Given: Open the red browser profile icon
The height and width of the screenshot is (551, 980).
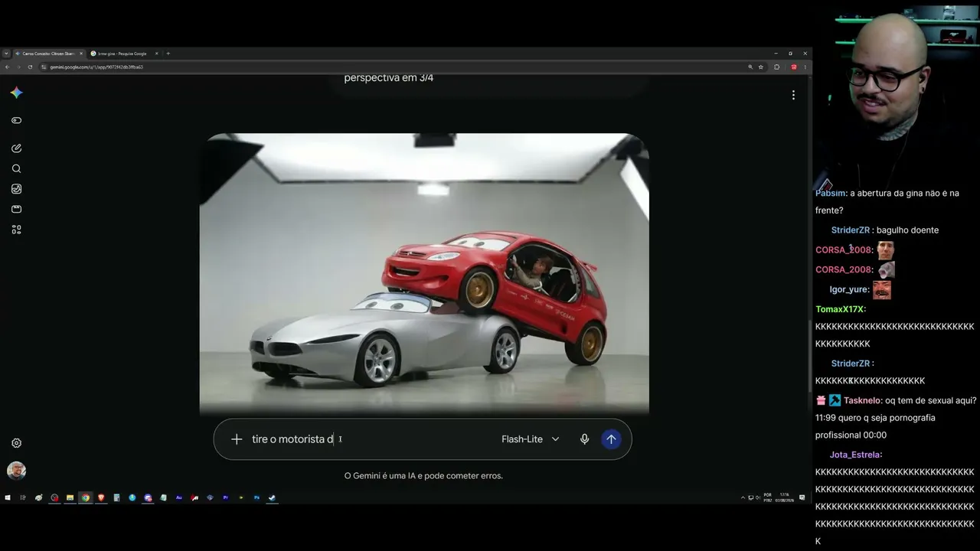Looking at the screenshot, I should (794, 67).
